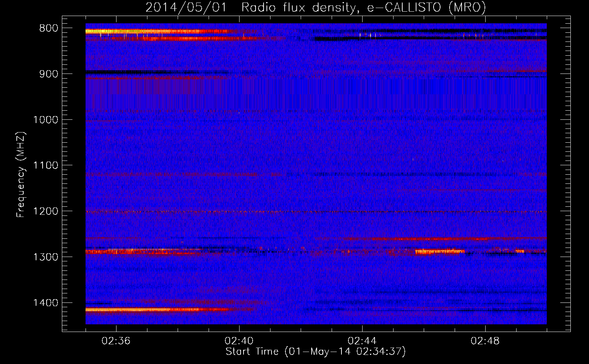The image size is (589, 364).
Task: Click the dotted red line at 1200 MHz
Action: (x=316, y=211)
